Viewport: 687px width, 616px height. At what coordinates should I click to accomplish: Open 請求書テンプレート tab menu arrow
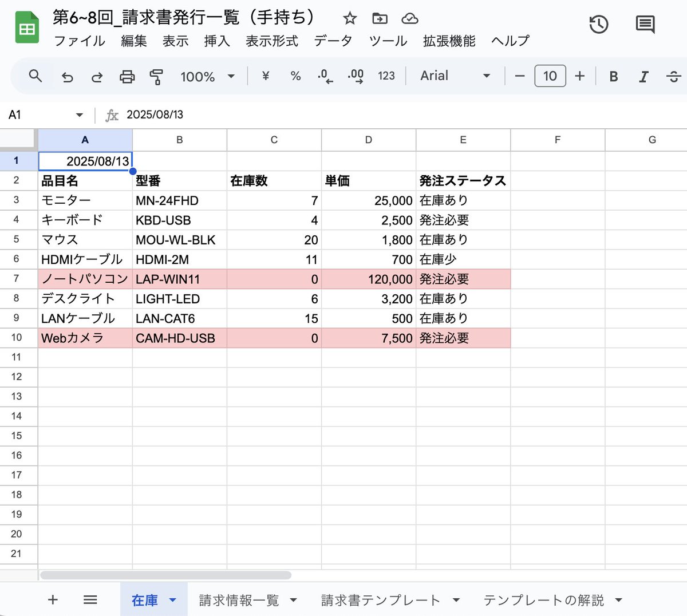(x=456, y=600)
